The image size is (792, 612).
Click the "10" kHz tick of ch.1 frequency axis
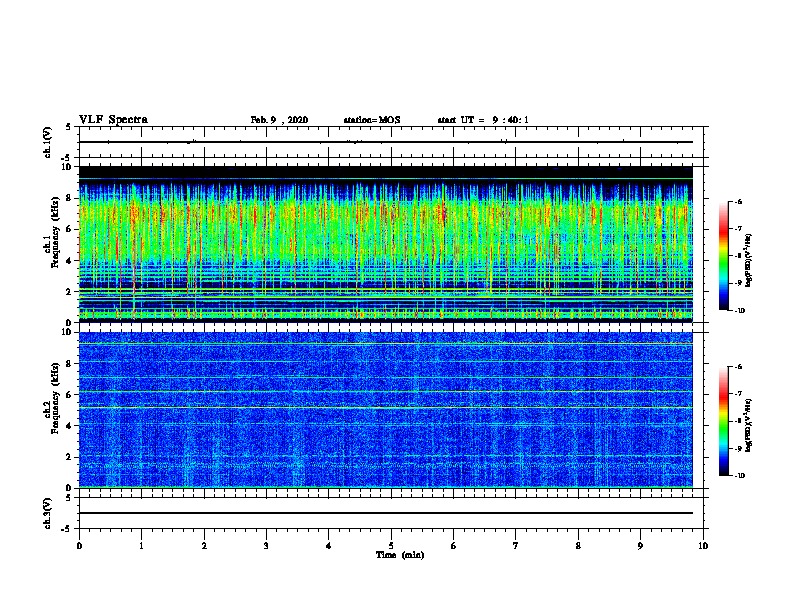tap(68, 167)
